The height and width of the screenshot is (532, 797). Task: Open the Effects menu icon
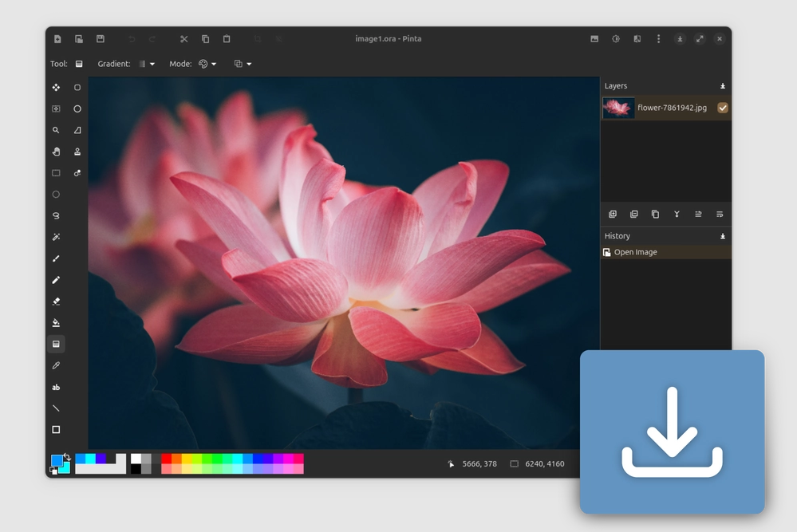(637, 39)
